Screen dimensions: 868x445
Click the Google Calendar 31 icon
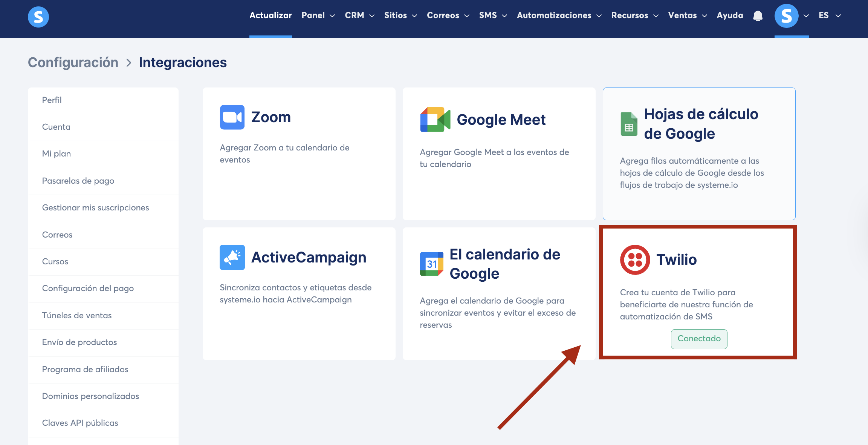432,264
